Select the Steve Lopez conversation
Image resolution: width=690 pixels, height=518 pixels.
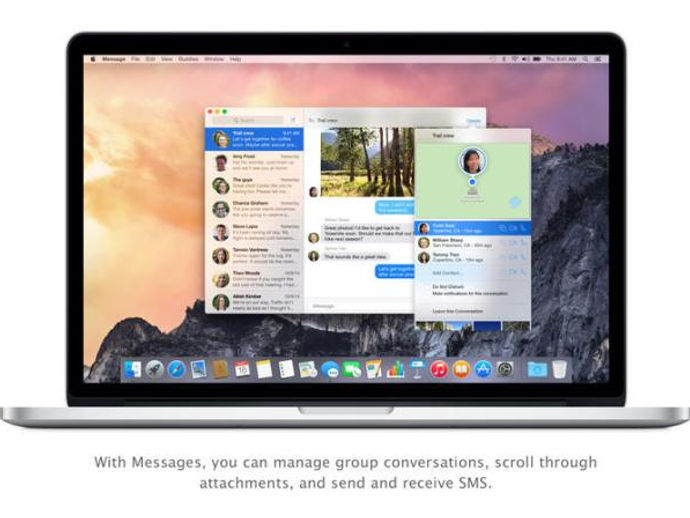point(254,232)
